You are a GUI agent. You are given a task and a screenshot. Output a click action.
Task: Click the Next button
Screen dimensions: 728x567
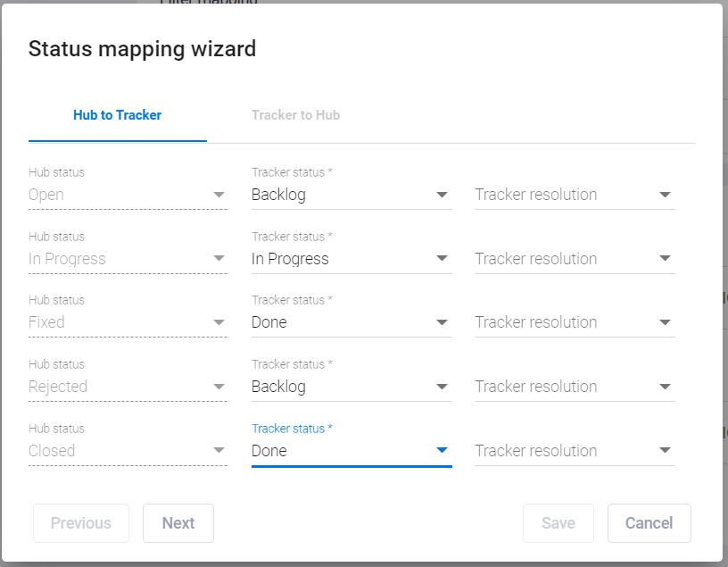click(x=178, y=523)
